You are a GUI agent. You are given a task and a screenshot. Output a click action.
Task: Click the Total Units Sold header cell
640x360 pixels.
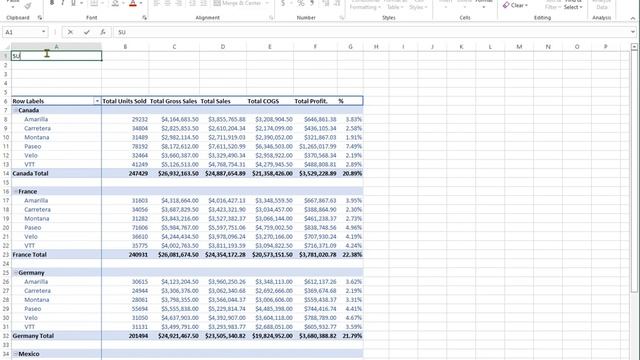tap(124, 101)
